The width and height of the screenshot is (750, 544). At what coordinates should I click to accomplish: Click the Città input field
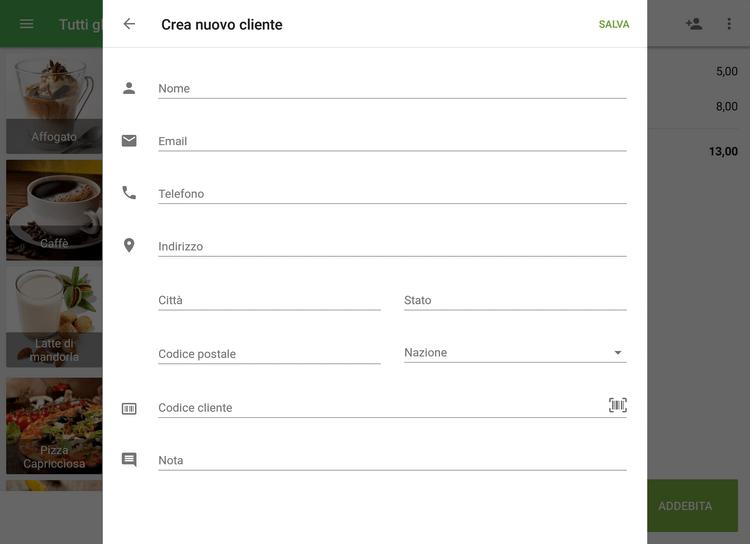269,300
